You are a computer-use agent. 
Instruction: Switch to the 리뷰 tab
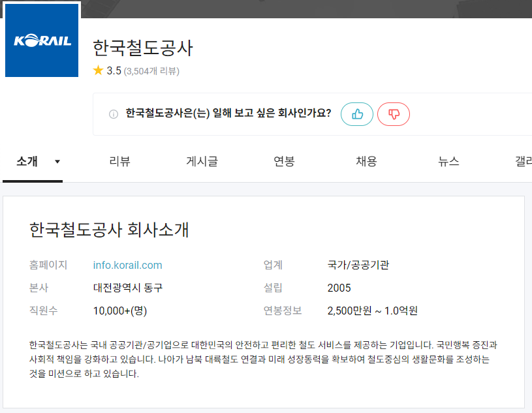(x=119, y=161)
